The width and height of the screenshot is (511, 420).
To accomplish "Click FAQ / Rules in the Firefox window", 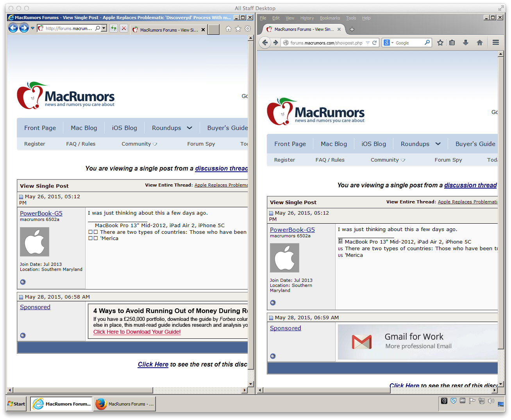I will coord(330,160).
